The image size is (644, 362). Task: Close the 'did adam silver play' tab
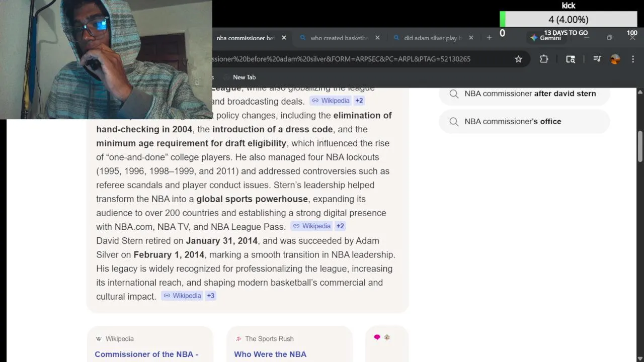[471, 38]
